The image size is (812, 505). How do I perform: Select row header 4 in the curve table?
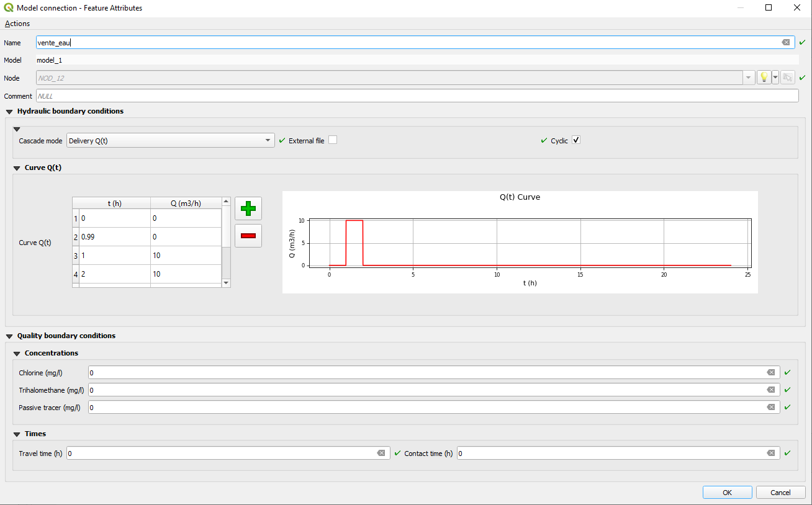click(76, 274)
